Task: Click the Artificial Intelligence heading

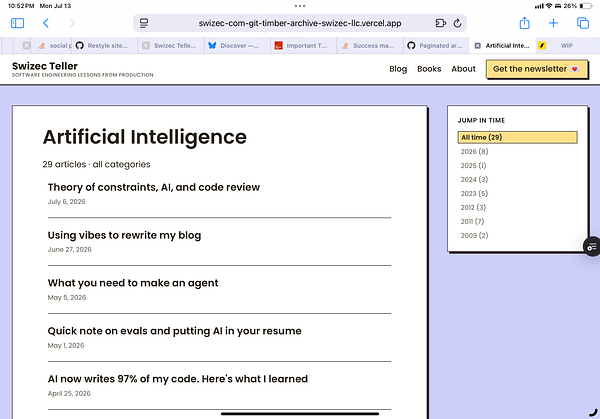Action: click(145, 137)
